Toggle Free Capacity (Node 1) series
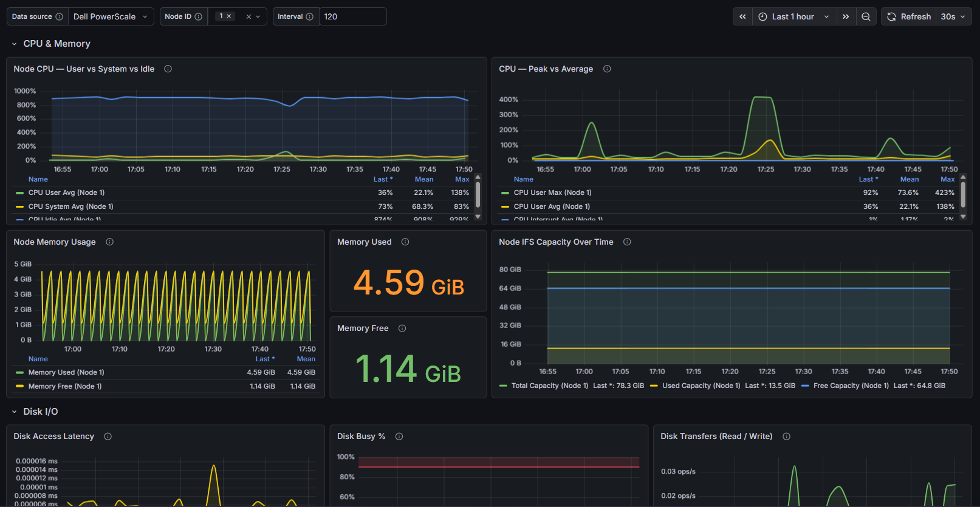Screen dimensions: 980x507 851,386
